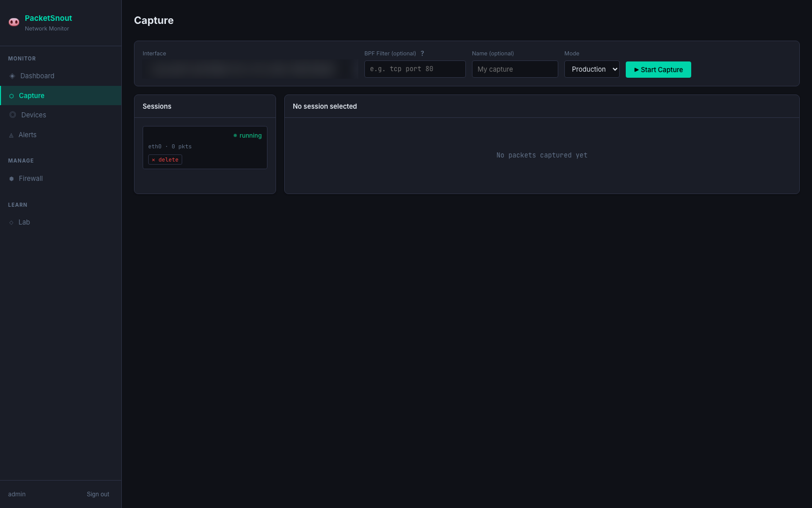Focus the BPF Filter input field
The image size is (812, 508).
point(415,69)
